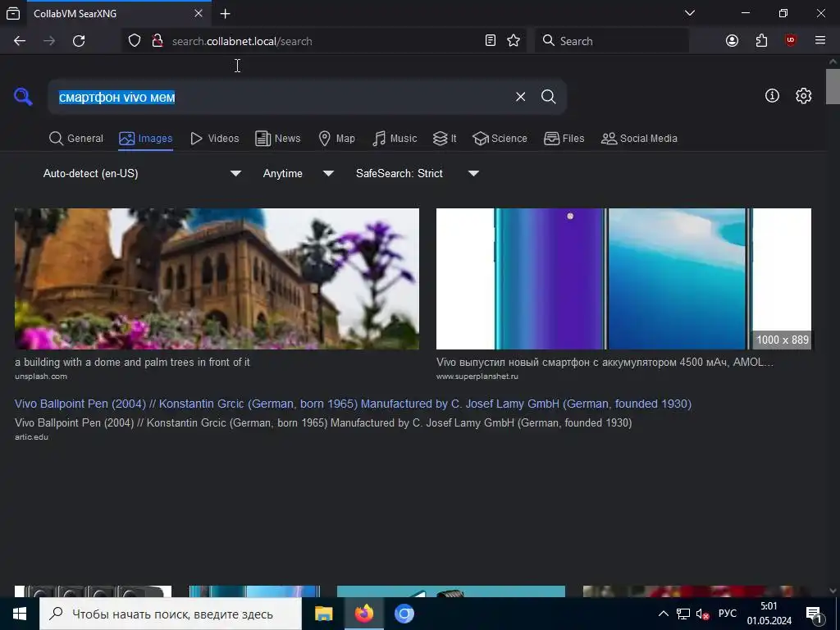Click the SearXNG magnifier logo
This screenshot has width=840, height=630.
[23, 97]
